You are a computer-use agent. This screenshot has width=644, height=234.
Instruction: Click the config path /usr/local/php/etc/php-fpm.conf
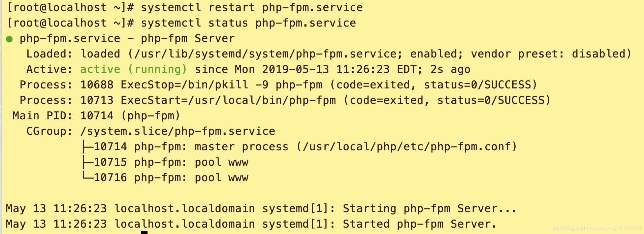pos(407,147)
